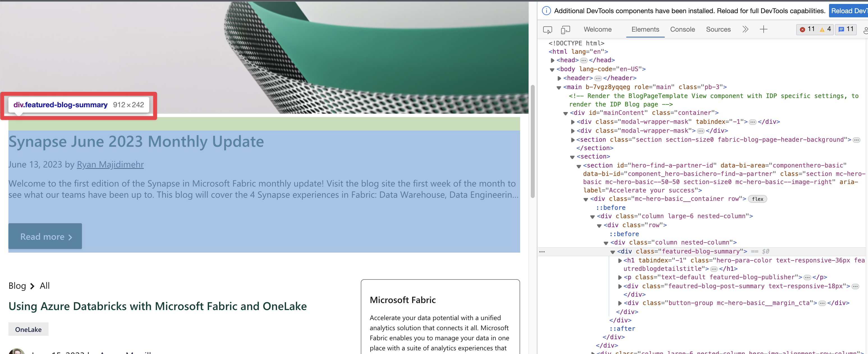Screen dimensions: 868x354
Task: Switch to the Console tab
Action: 682,29
